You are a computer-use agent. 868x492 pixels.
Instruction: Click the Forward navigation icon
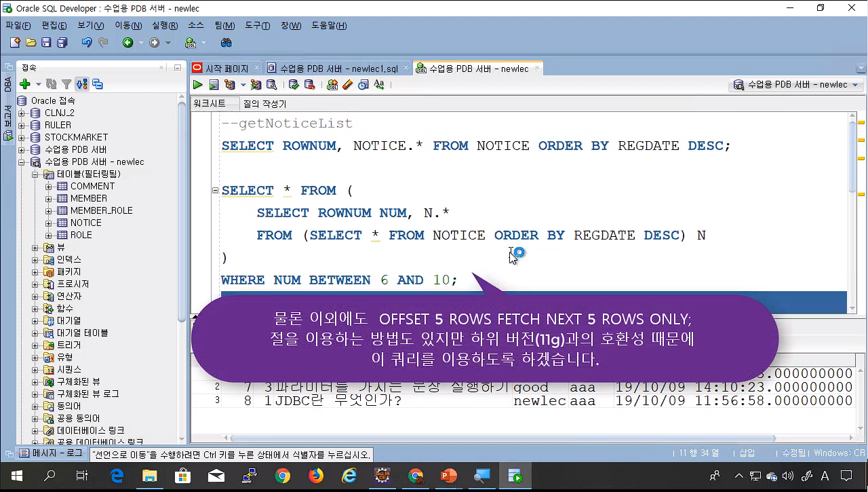point(155,43)
